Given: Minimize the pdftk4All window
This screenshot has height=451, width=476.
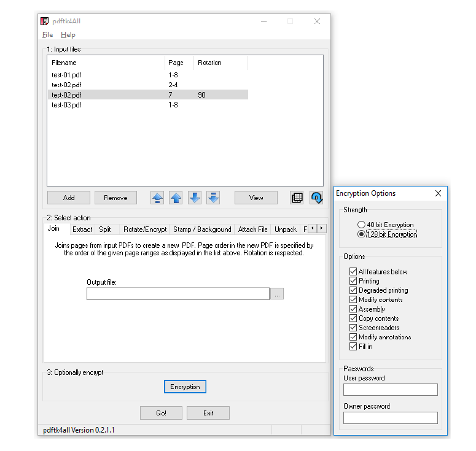Looking at the screenshot, I should [264, 21].
